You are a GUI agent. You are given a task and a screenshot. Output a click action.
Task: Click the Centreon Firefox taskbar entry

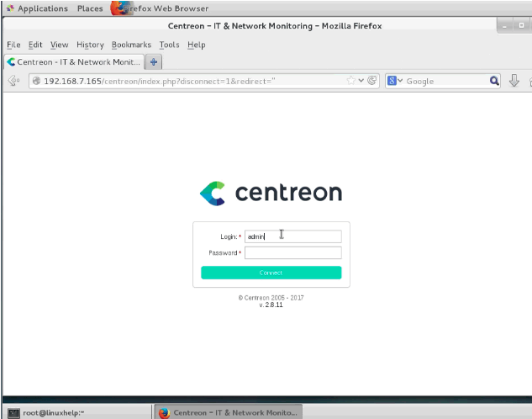(229, 412)
